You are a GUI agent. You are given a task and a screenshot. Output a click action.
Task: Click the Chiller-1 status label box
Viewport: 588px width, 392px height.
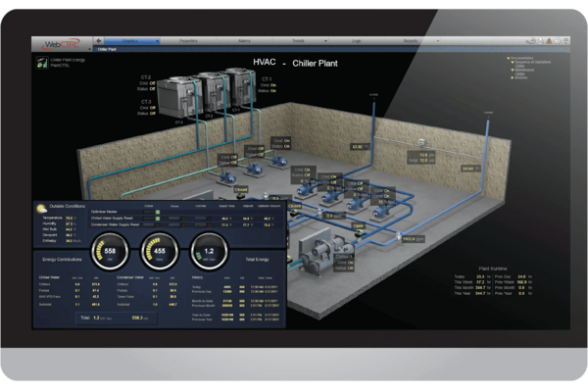344,263
